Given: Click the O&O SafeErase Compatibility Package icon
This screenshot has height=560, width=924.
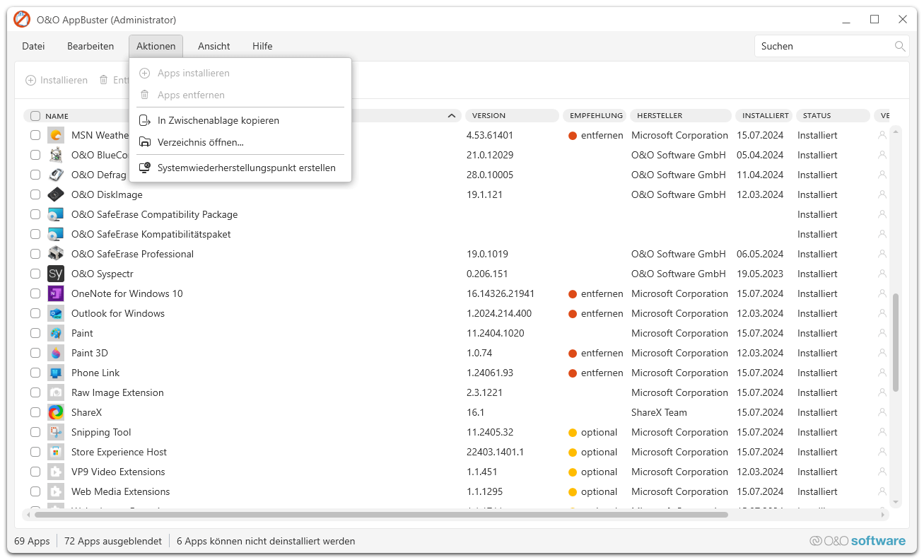Looking at the screenshot, I should pos(56,214).
